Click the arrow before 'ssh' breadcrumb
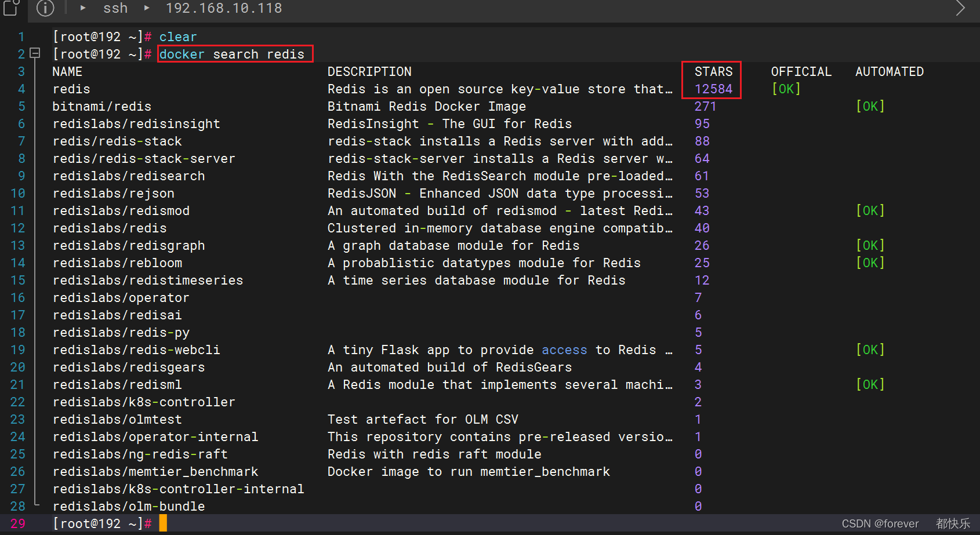This screenshot has height=535, width=980. pyautogui.click(x=83, y=8)
